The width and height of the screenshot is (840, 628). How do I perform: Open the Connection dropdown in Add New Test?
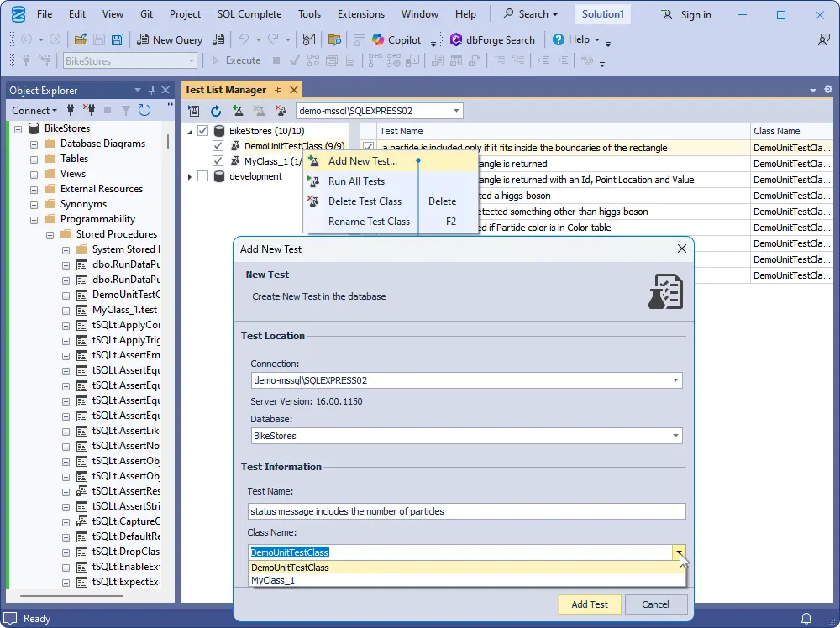tap(676, 380)
